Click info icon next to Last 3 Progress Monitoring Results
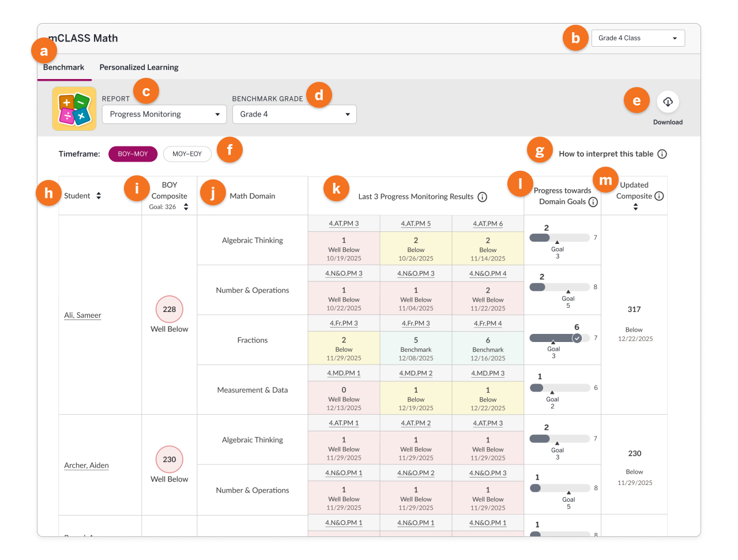Image resolution: width=738 pixels, height=560 pixels. coord(483,197)
